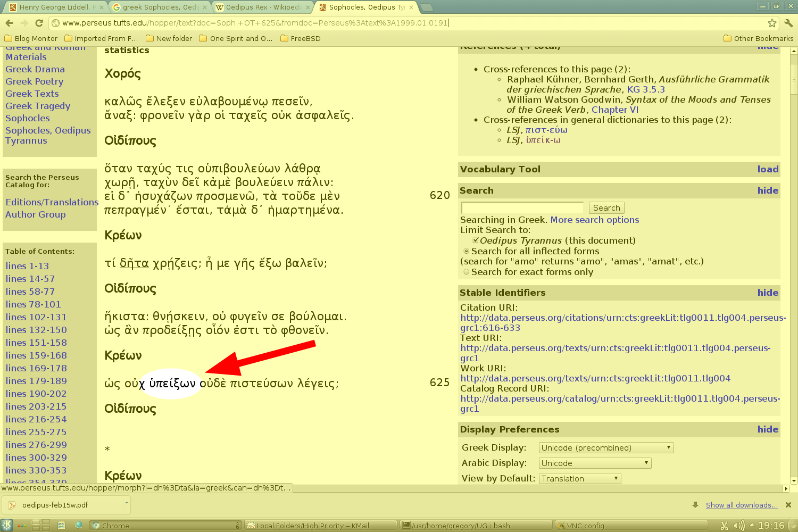Click the horizontal scrollbar right arrow
Viewport: 798px width, 532px height.
click(786, 488)
